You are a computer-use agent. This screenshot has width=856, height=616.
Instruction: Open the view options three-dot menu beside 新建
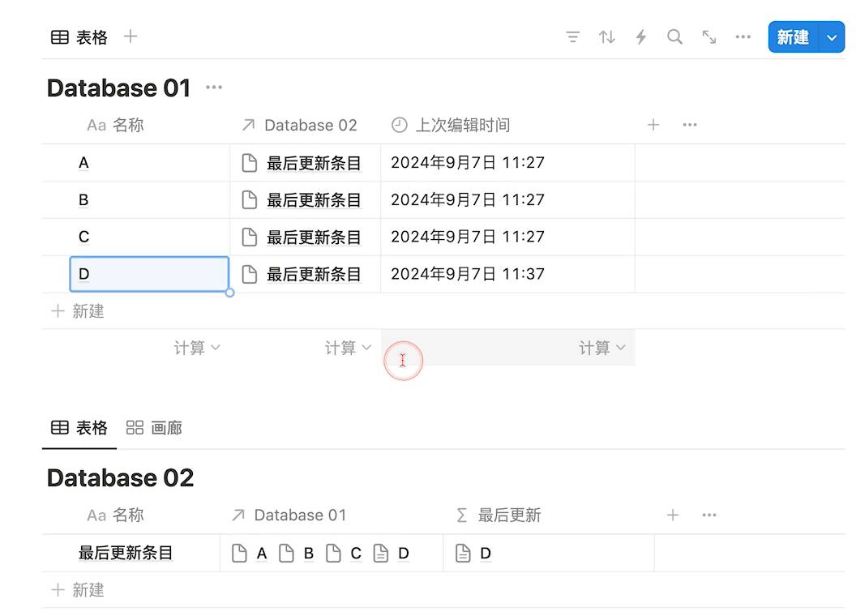[743, 37]
